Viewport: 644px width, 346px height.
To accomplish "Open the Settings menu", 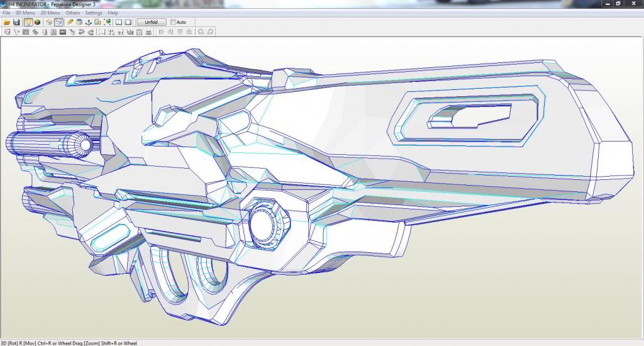I will [x=94, y=13].
